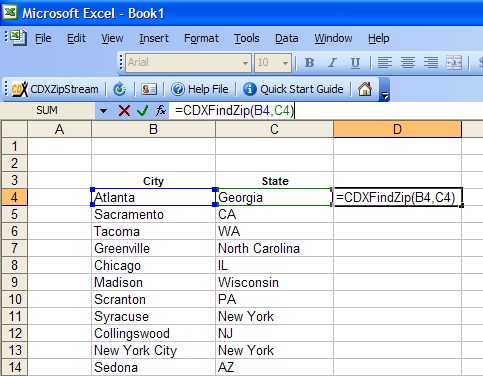Image resolution: width=483 pixels, height=376 pixels.
Task: Click cell D4 with CDXFindZip formula
Action: (x=397, y=197)
